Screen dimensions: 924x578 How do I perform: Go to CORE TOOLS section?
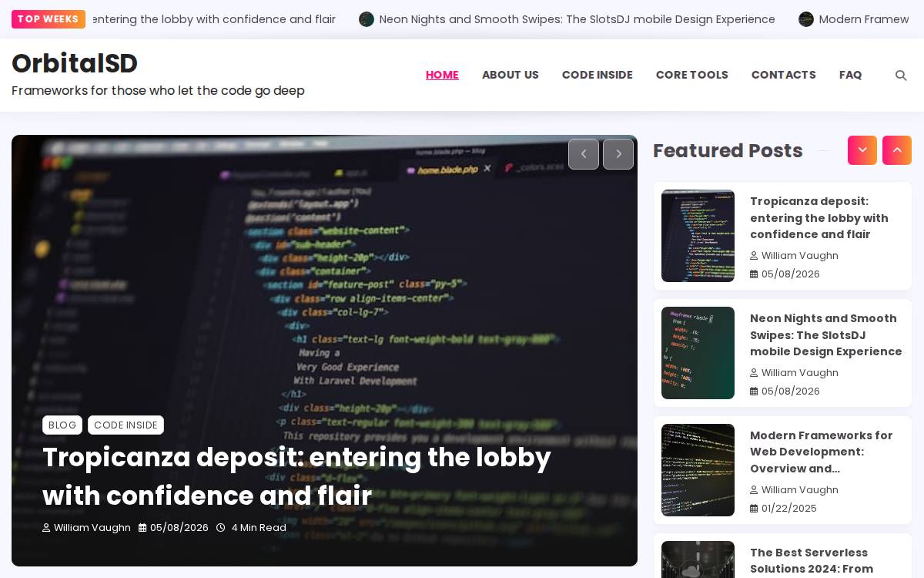click(692, 75)
